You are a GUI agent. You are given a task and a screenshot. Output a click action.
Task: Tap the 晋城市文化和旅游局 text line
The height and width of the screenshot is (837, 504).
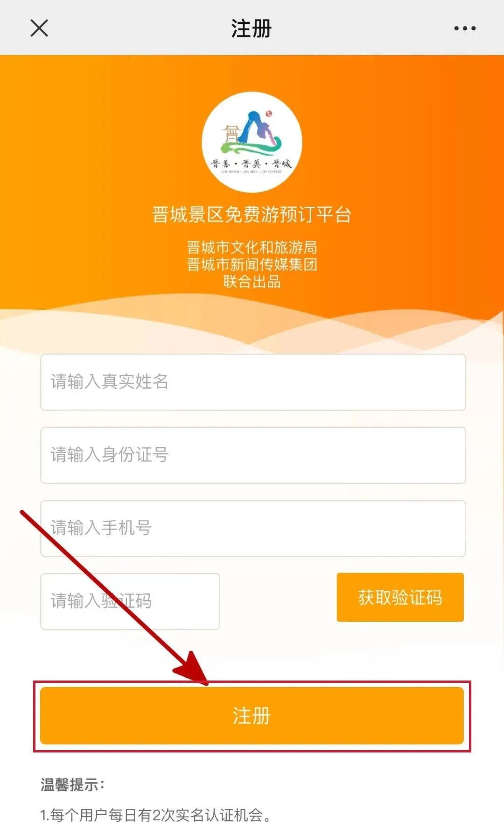252,247
